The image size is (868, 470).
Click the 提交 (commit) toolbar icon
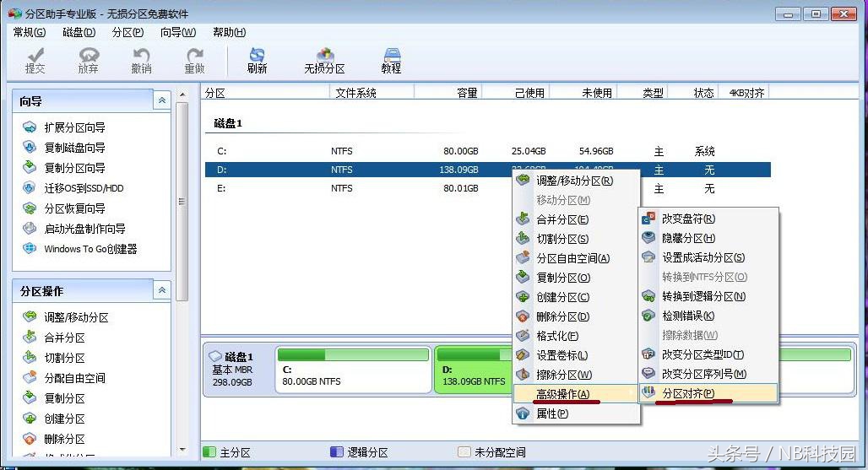tap(35, 61)
